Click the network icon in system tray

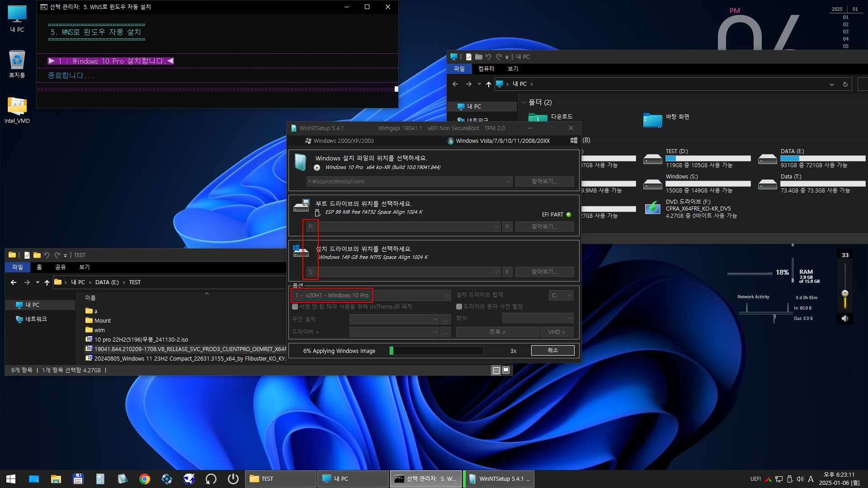[779, 479]
